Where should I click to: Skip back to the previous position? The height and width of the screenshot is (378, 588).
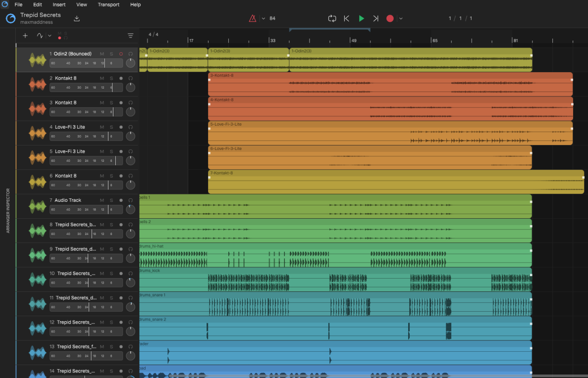tap(346, 18)
